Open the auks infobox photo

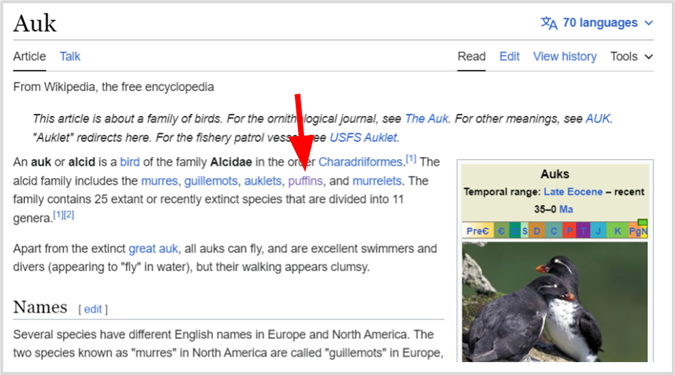554,301
